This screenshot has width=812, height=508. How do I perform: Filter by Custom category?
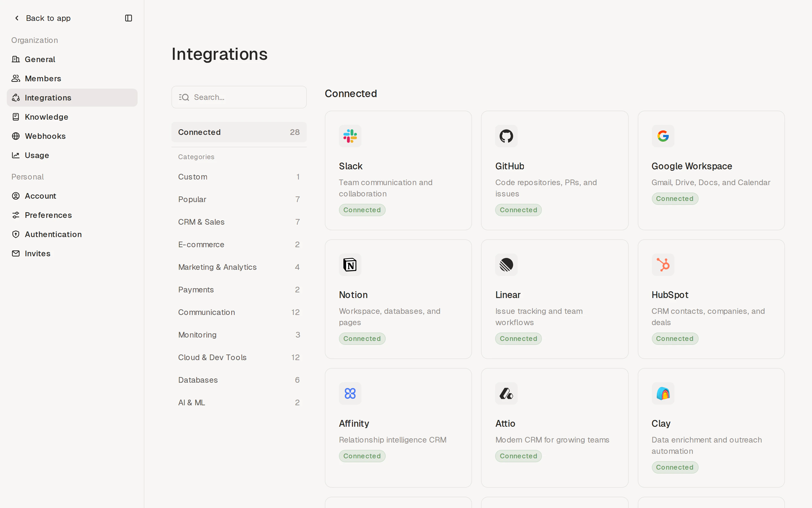coord(239,177)
